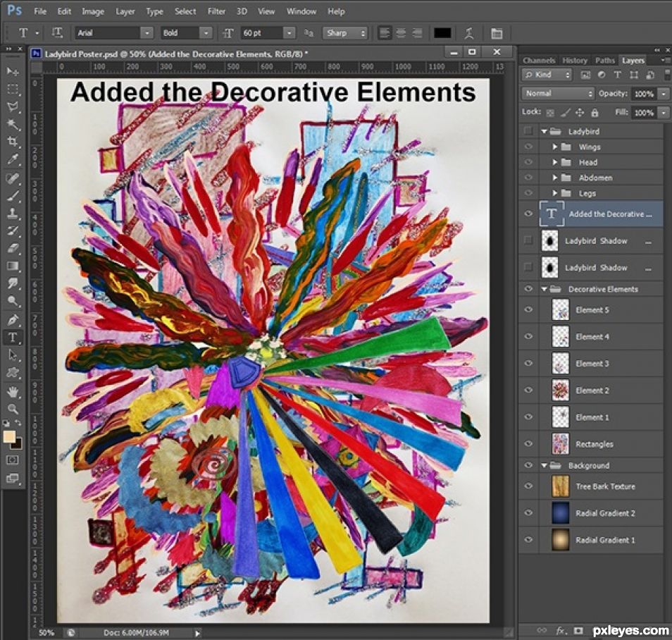
Task: Expand the Legs layer group
Action: [554, 193]
